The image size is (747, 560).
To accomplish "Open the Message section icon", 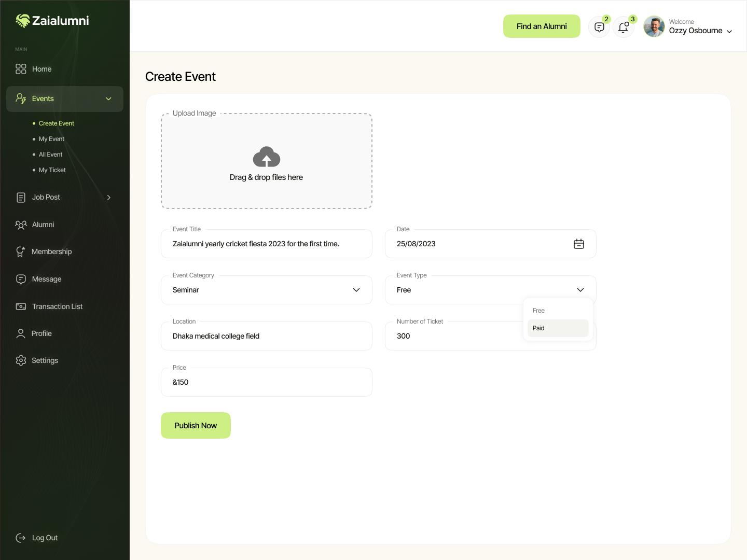I will 20,279.
